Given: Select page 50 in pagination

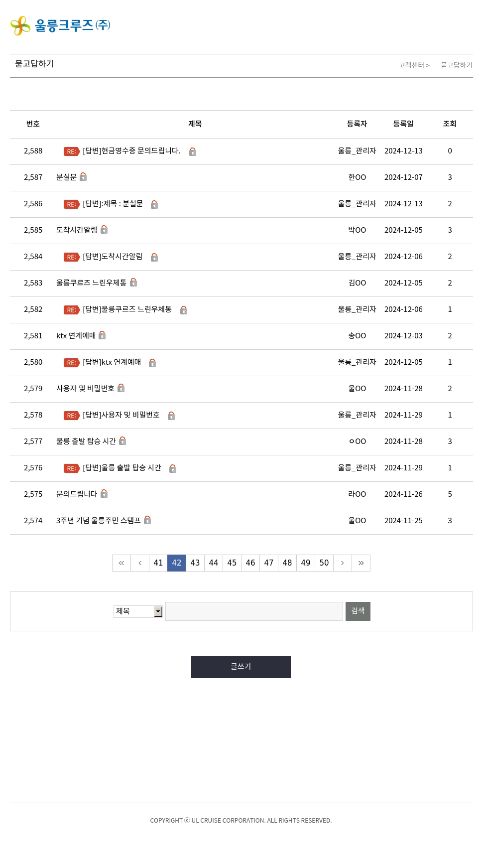Looking at the screenshot, I should (324, 563).
